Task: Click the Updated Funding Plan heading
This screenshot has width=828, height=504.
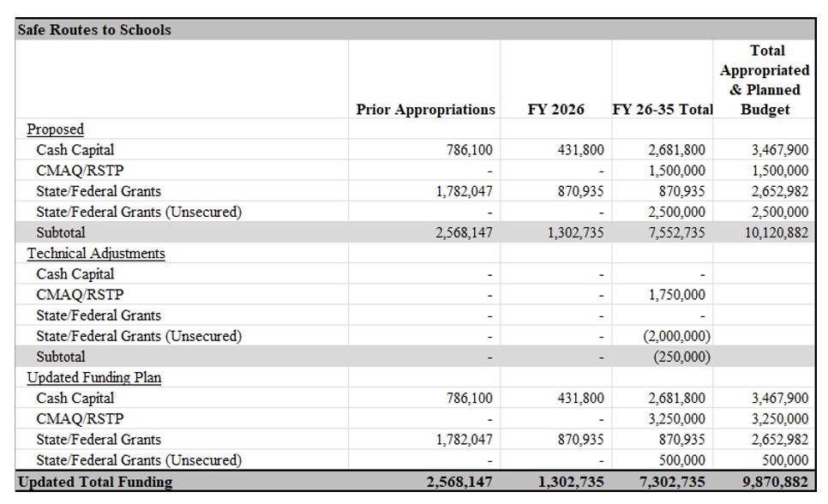Action: pyautogui.click(x=93, y=377)
